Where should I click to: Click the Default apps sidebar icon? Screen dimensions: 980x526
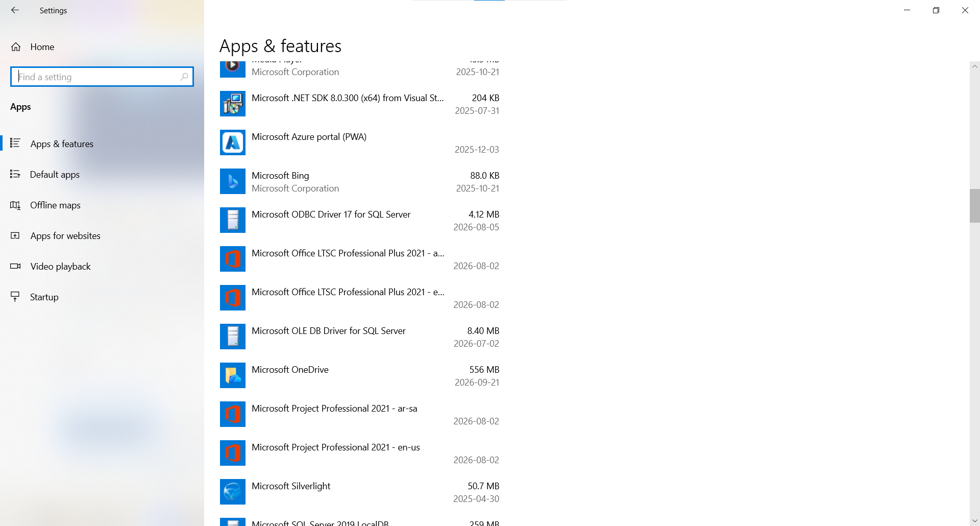tap(15, 175)
